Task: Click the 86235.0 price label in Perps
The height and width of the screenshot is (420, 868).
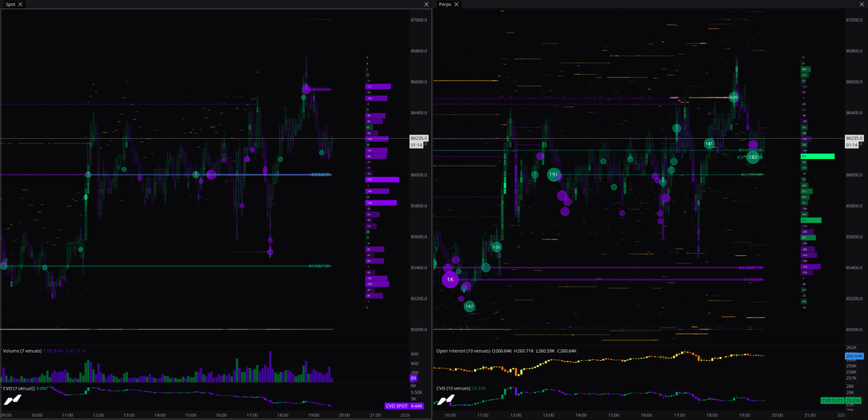Action: pos(854,138)
